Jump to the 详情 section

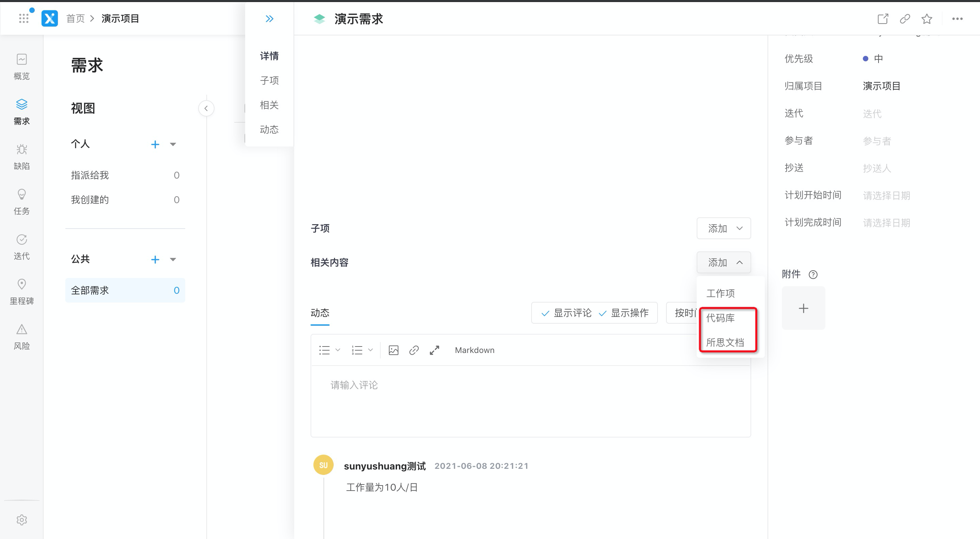point(269,56)
